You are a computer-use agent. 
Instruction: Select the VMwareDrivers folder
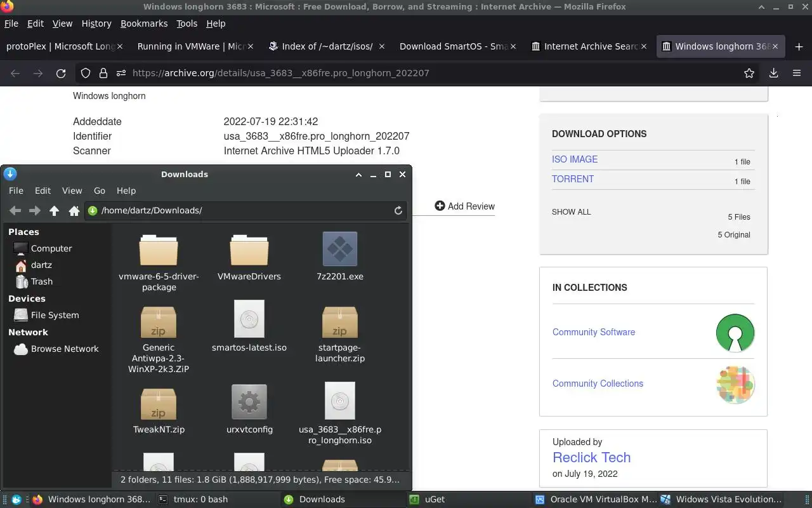pos(249,257)
